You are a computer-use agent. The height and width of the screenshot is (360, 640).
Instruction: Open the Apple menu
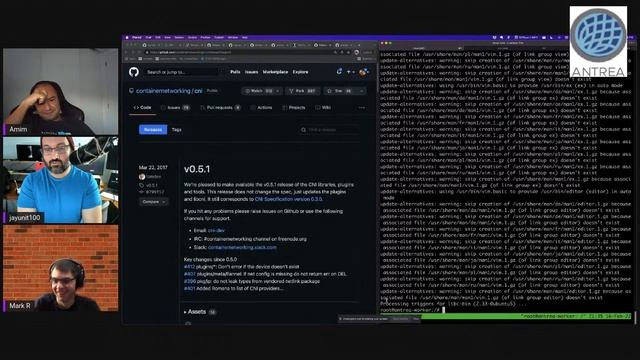coord(127,38)
